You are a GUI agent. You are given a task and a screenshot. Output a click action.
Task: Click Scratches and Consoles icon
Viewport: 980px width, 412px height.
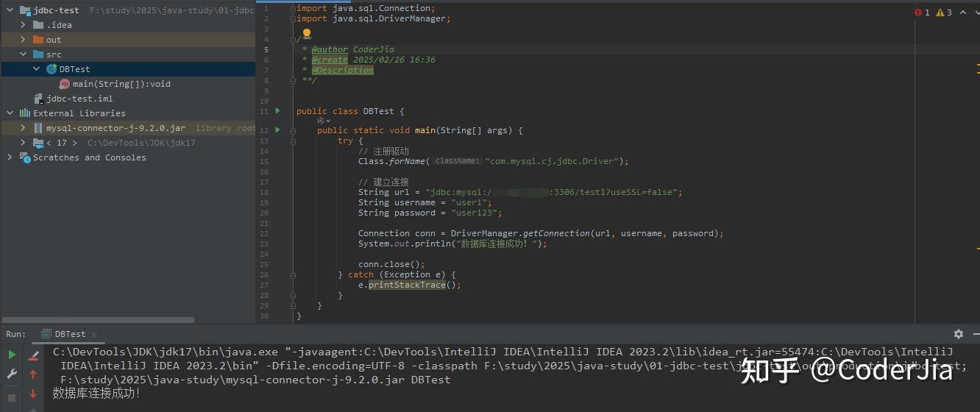point(25,157)
